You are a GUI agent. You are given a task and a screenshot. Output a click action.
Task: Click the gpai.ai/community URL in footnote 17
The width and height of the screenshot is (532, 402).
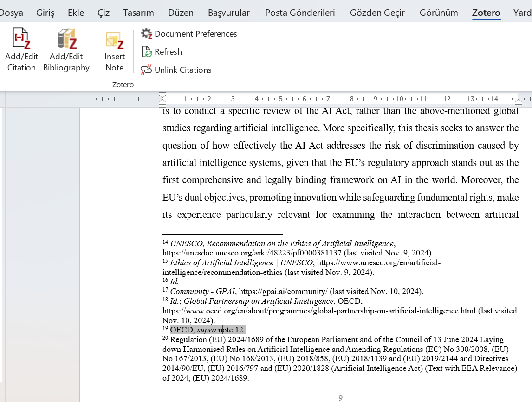coord(283,292)
